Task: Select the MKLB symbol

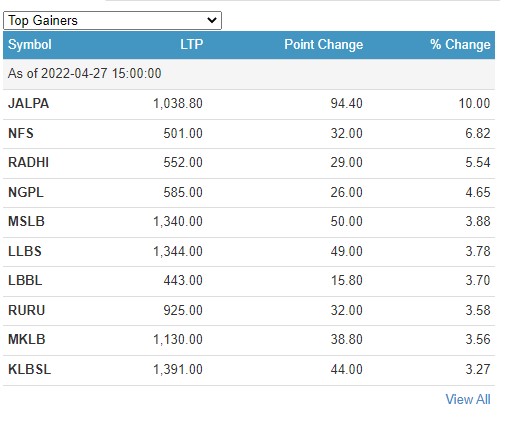Action: (x=27, y=339)
